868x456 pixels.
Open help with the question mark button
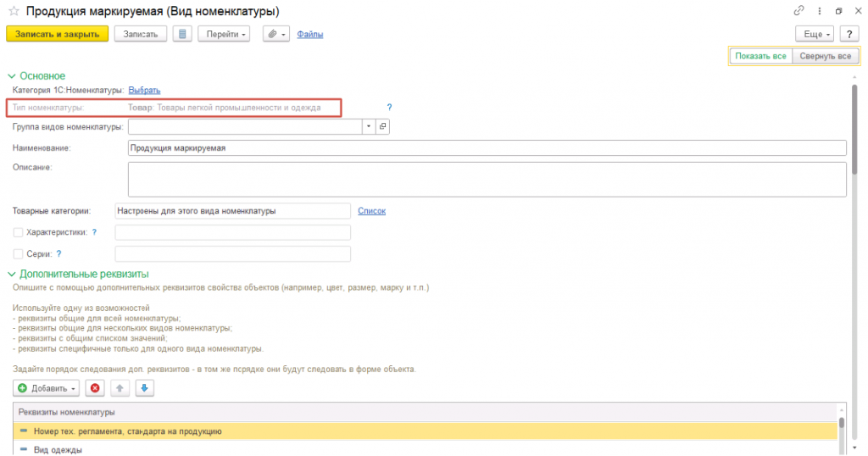849,34
